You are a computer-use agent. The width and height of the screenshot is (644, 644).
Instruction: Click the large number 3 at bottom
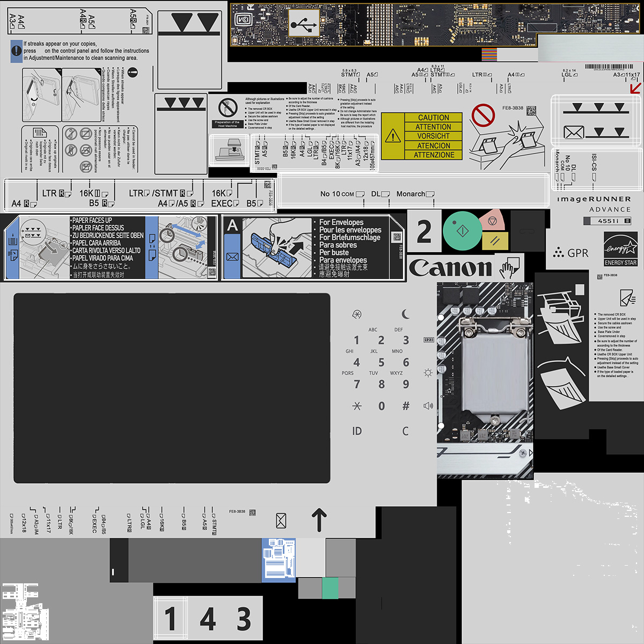(244, 619)
